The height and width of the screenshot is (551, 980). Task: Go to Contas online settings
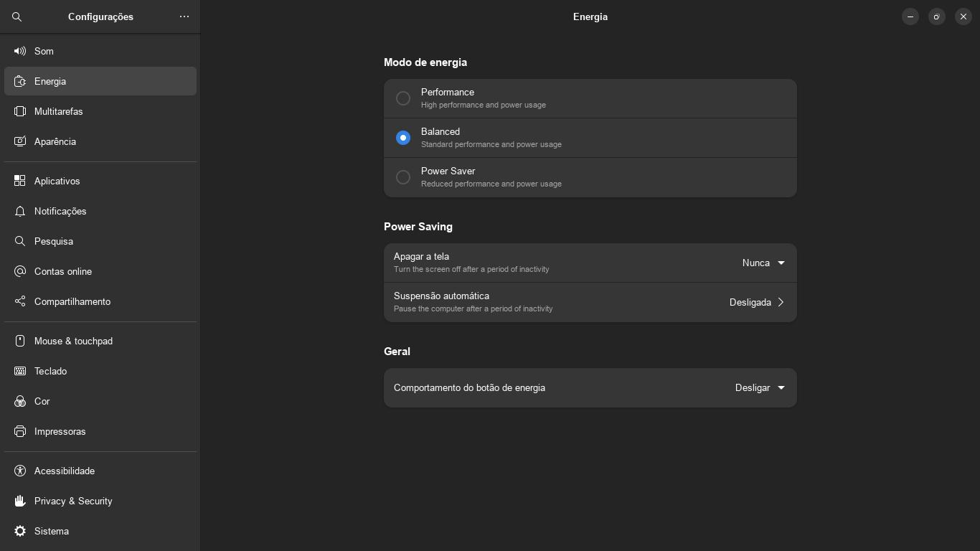click(x=100, y=271)
